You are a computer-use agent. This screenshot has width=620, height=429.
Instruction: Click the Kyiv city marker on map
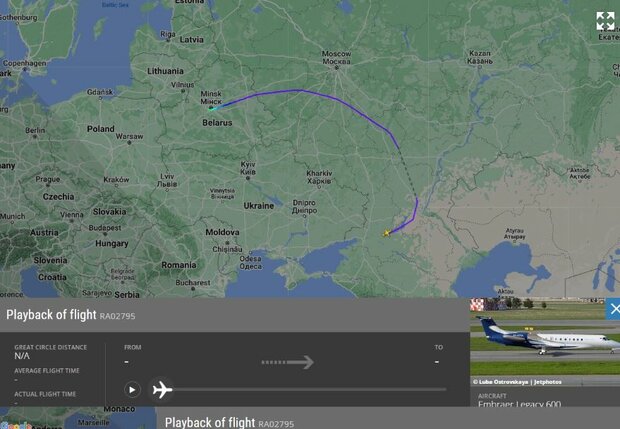tap(248, 178)
